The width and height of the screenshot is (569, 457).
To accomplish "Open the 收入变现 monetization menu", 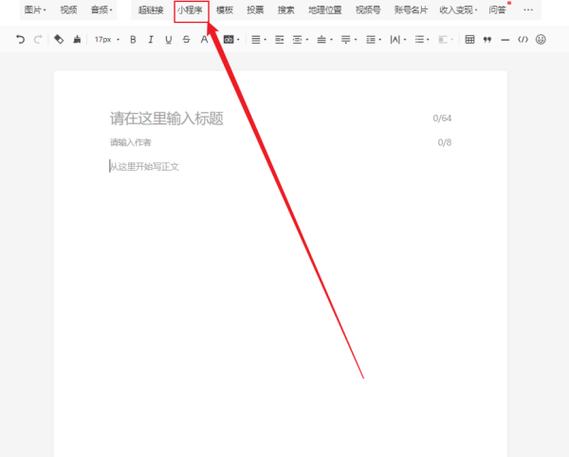I will tap(458, 10).
